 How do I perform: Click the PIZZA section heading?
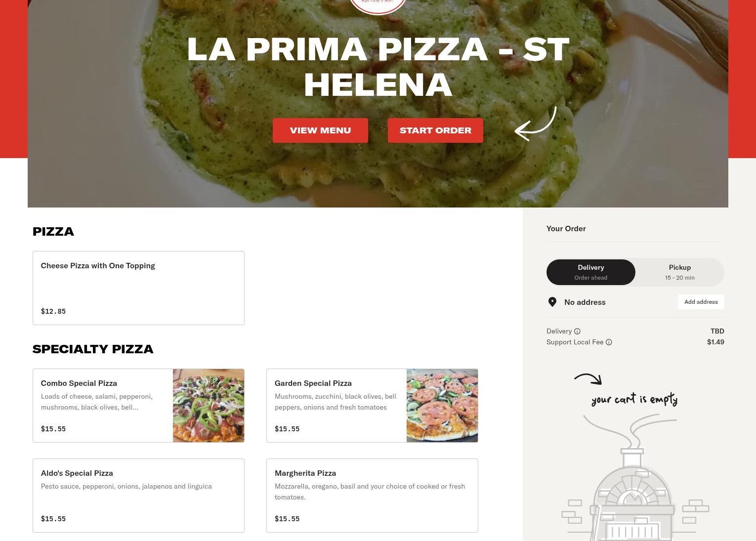[x=53, y=232]
